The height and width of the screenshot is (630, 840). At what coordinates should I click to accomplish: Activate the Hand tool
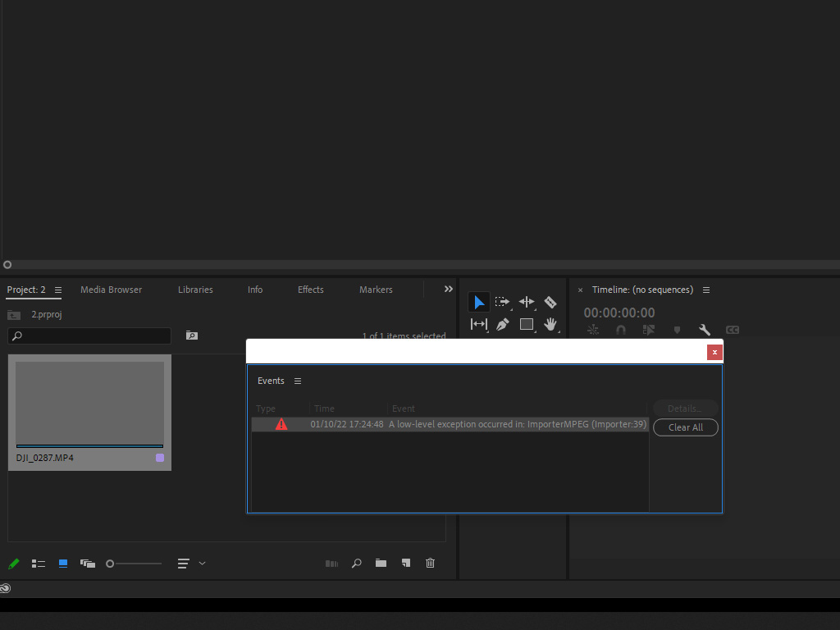pos(550,324)
